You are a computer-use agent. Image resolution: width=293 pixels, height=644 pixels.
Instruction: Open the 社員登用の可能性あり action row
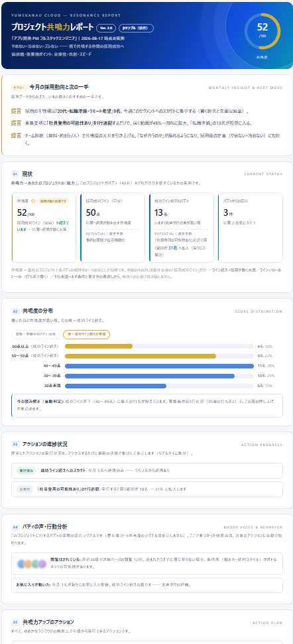[147, 489]
